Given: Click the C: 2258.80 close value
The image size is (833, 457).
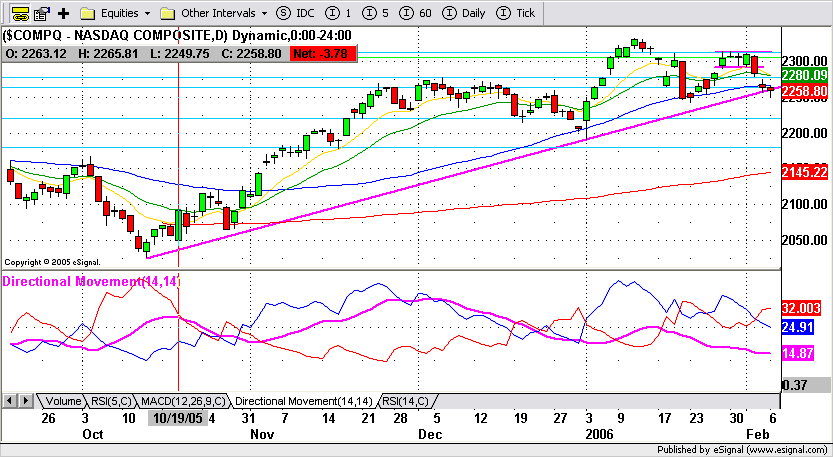Looking at the screenshot, I should point(249,54).
